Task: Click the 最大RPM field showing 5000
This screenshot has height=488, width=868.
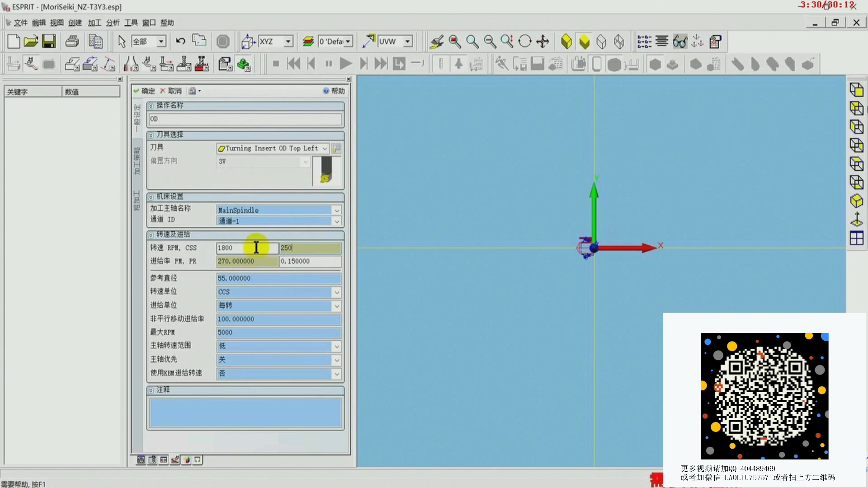Action: click(x=278, y=333)
